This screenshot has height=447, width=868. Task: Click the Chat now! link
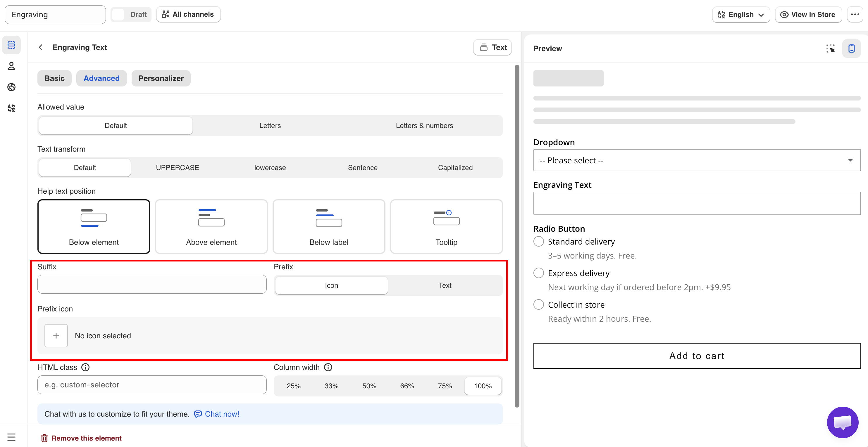[217, 414]
